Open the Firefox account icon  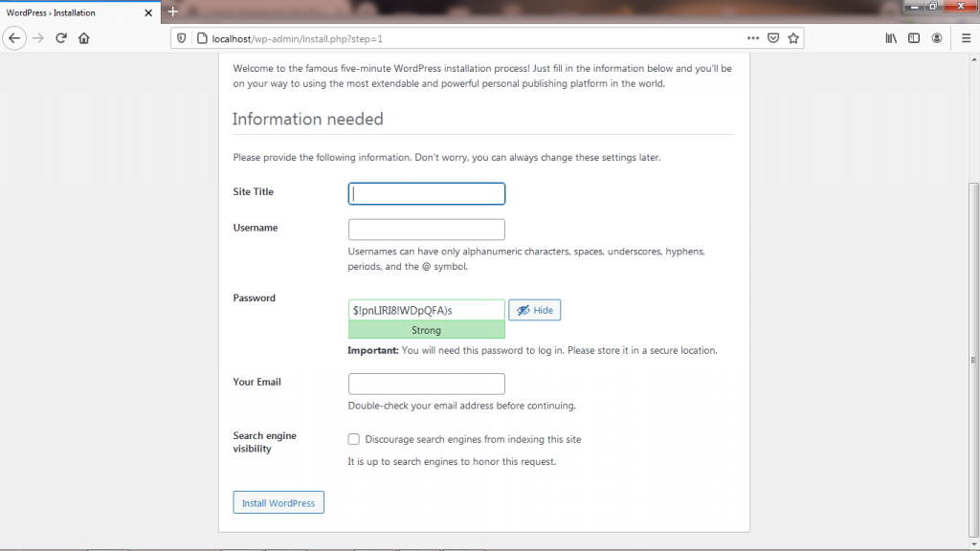(937, 38)
